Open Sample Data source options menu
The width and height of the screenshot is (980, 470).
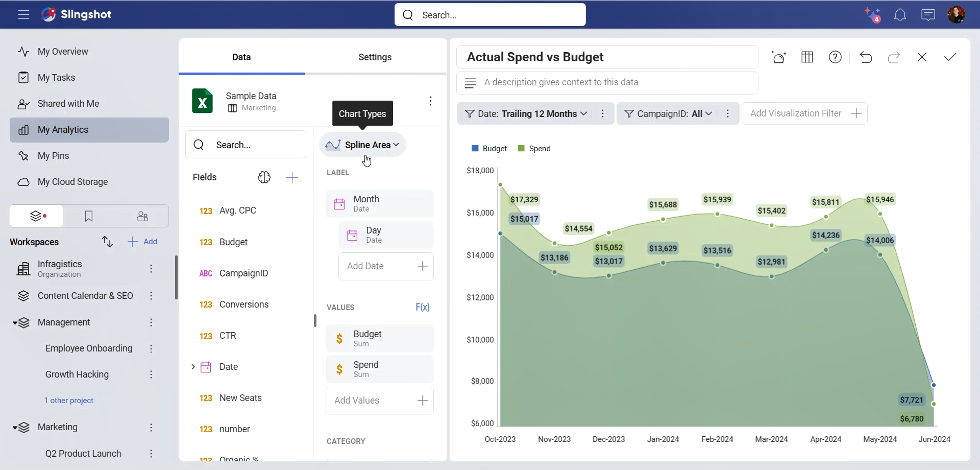click(x=430, y=101)
